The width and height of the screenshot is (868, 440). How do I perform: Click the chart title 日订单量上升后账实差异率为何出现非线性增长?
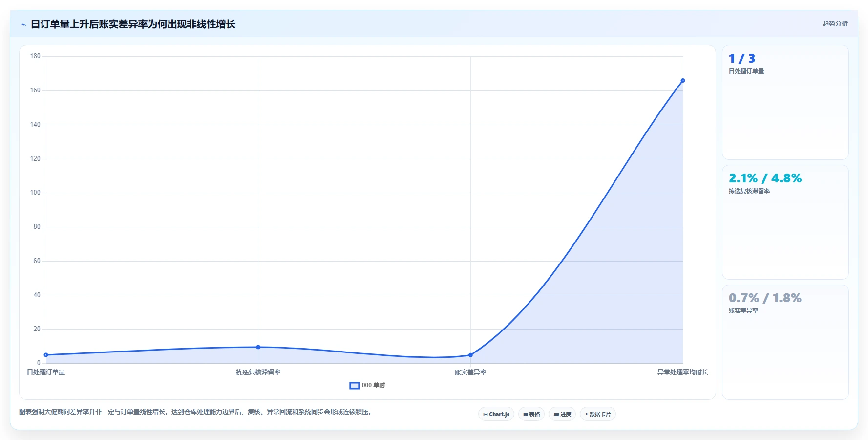tap(133, 24)
